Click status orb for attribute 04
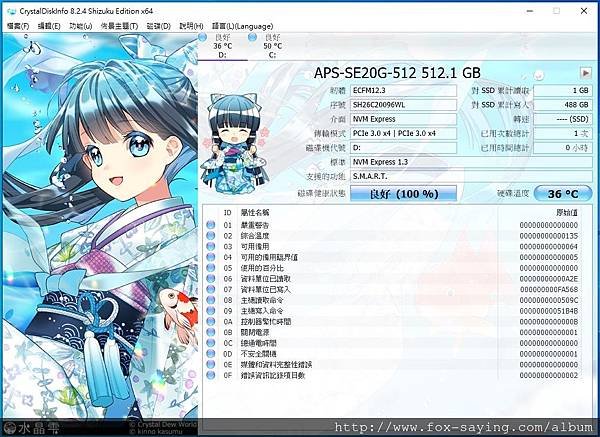 point(210,257)
